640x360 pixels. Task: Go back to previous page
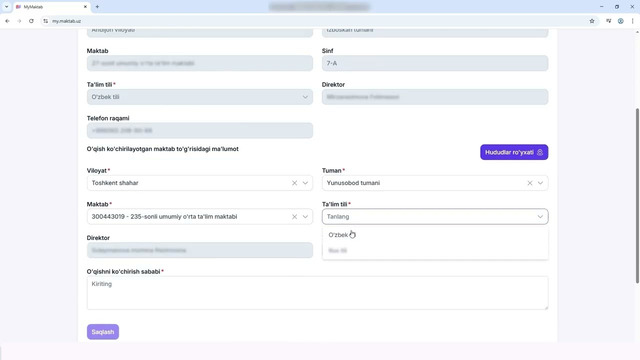[x=7, y=21]
